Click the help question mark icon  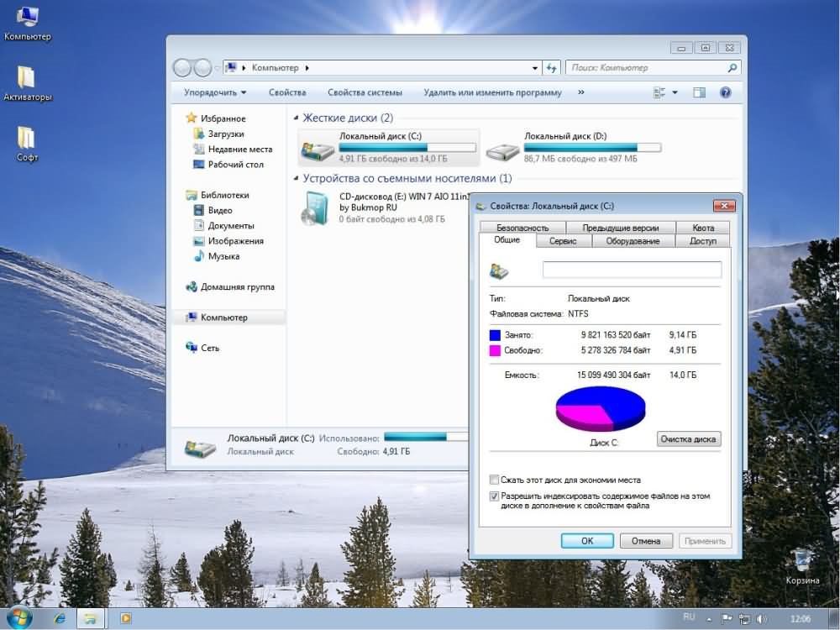click(726, 92)
